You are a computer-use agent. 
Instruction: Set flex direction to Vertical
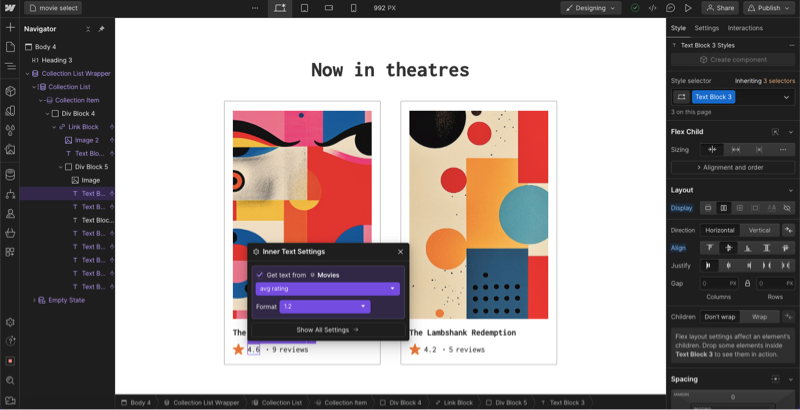(x=759, y=230)
